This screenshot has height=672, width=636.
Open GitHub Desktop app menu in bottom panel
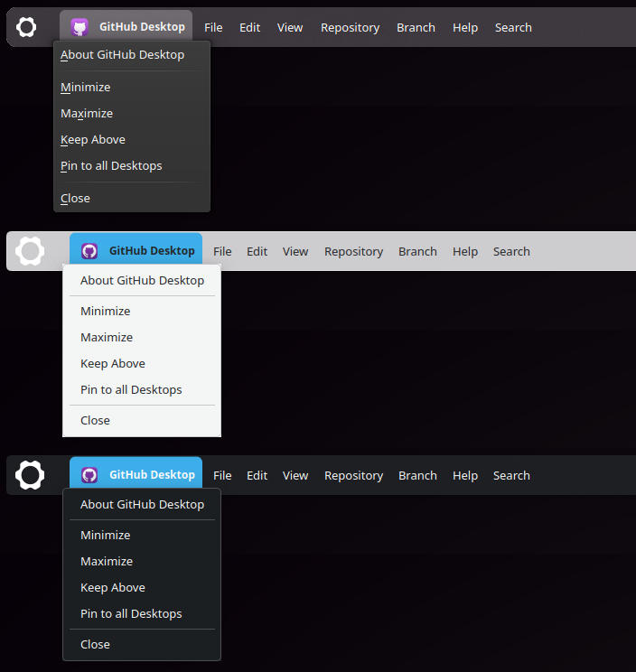tap(136, 474)
